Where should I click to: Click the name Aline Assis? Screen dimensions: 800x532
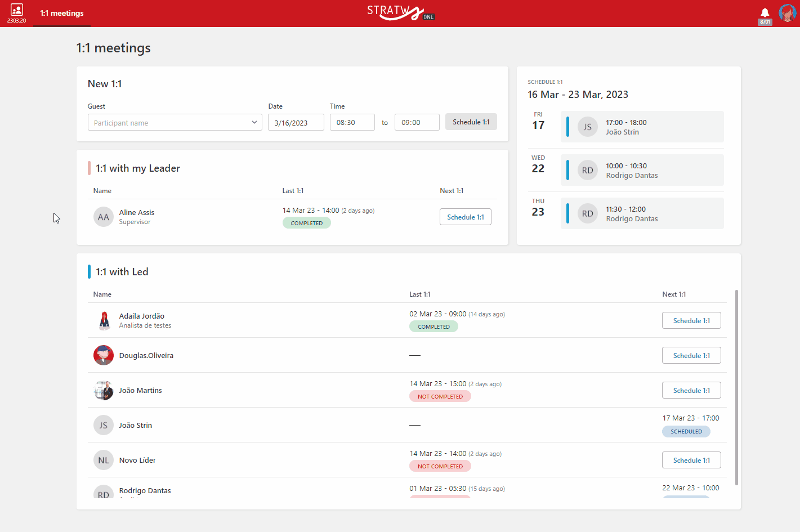click(137, 212)
